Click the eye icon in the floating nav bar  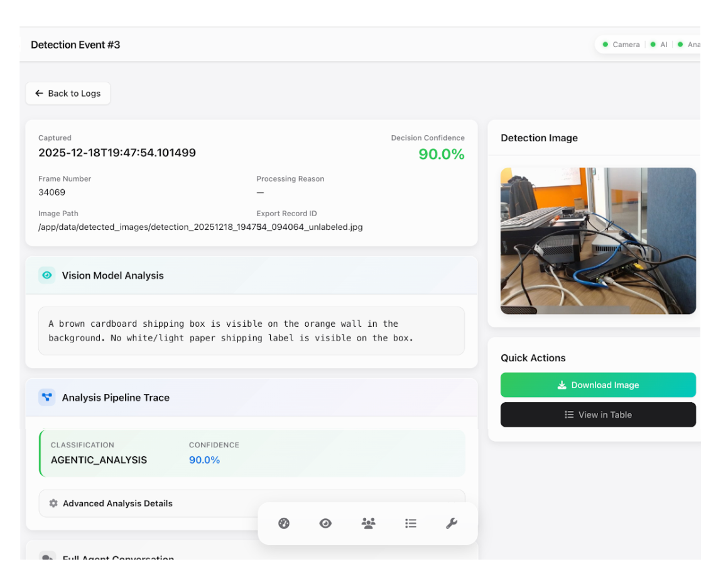click(x=325, y=523)
